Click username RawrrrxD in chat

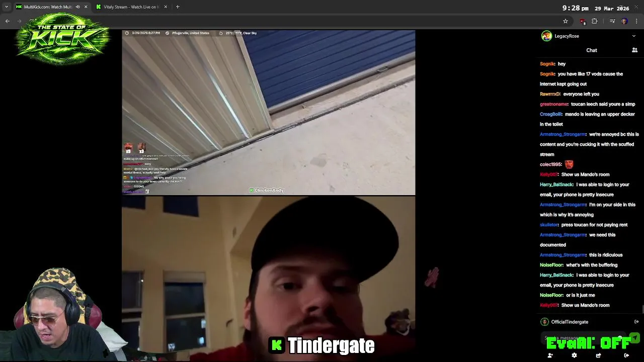[550, 94]
